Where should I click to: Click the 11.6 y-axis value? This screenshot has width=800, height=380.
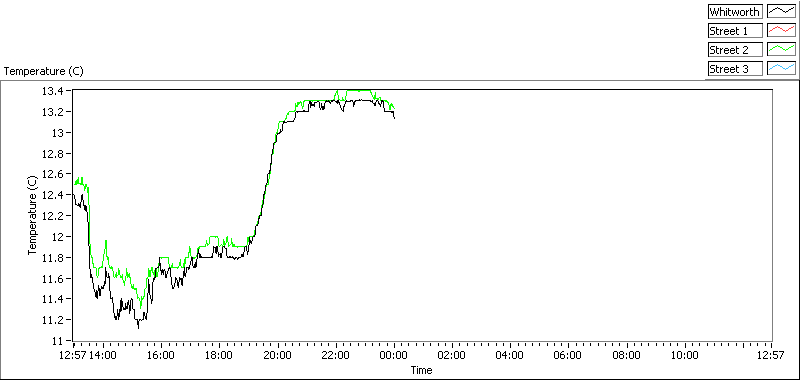point(52,278)
